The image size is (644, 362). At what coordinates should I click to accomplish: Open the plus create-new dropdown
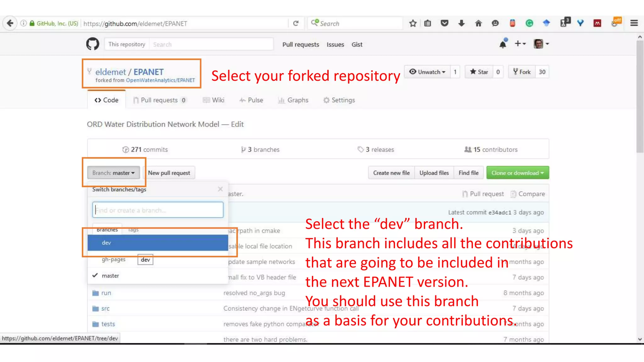520,44
